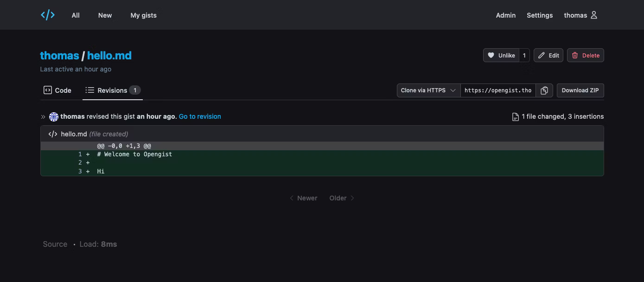Click the heart icon on Unlike button
Screen dimensions: 644x282
tap(491, 55)
